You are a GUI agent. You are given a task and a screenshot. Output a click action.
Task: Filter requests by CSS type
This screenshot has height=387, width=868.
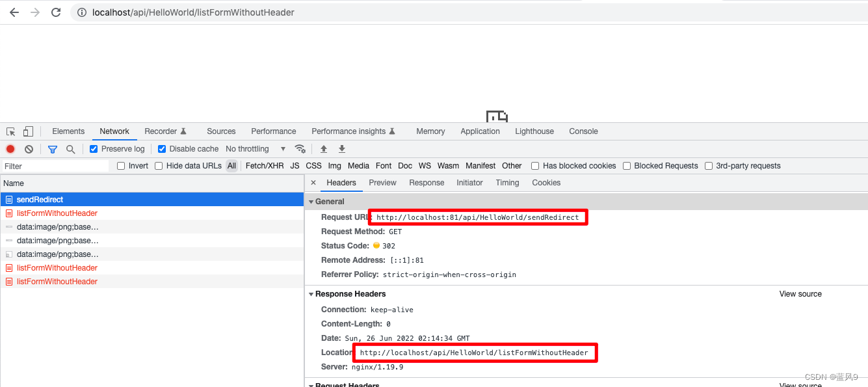point(313,166)
